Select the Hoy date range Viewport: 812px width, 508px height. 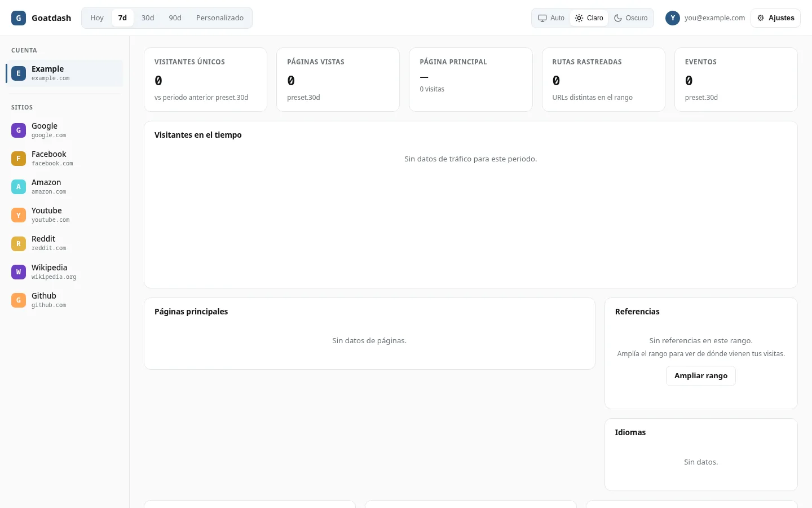97,18
